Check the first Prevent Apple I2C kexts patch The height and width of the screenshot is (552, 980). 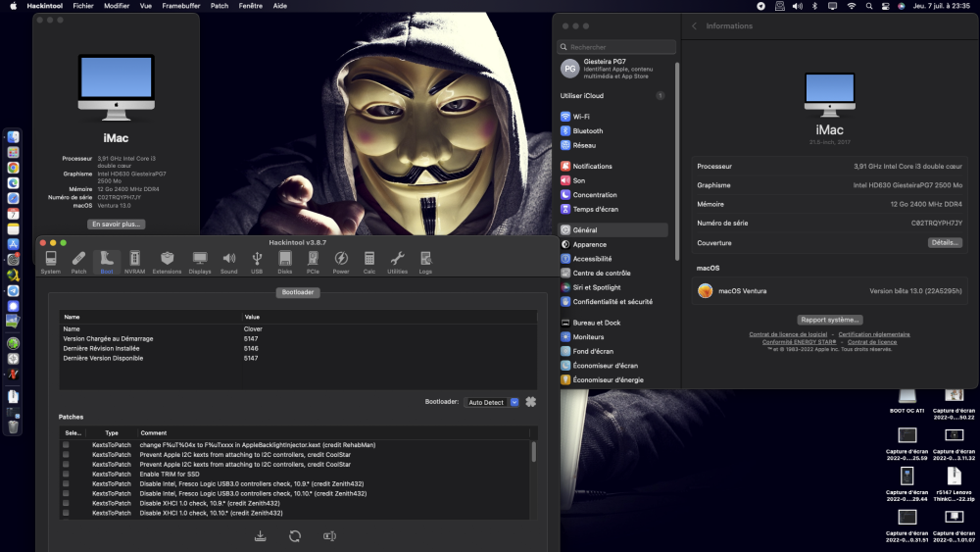click(x=66, y=455)
